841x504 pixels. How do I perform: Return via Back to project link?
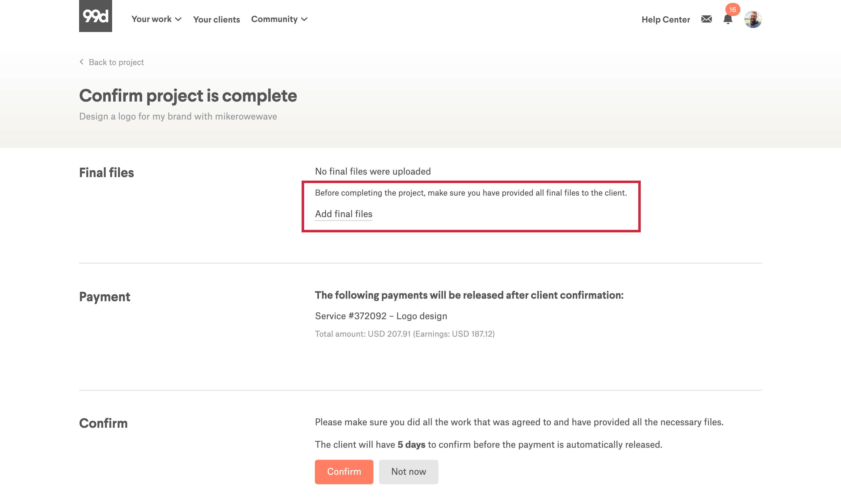point(116,62)
